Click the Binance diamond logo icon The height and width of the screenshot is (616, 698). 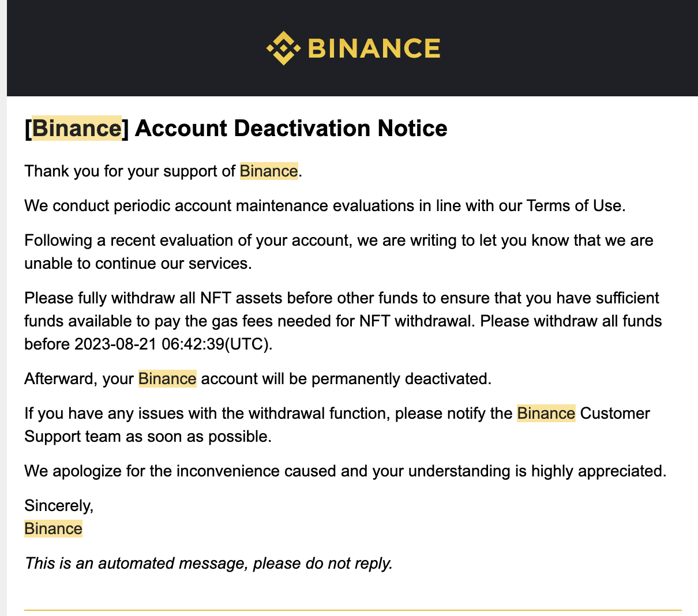[x=283, y=48]
